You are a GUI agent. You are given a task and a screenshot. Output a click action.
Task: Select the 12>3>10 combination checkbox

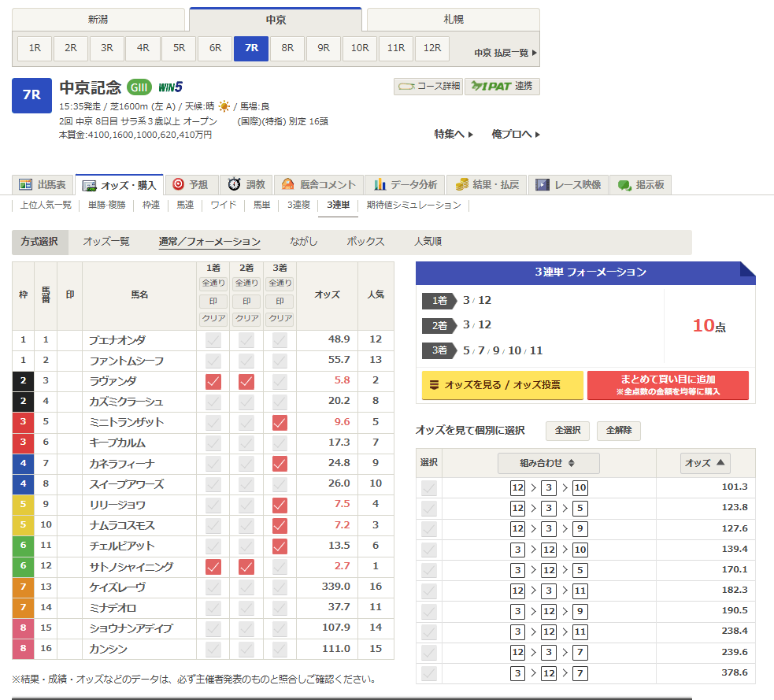[x=429, y=487]
